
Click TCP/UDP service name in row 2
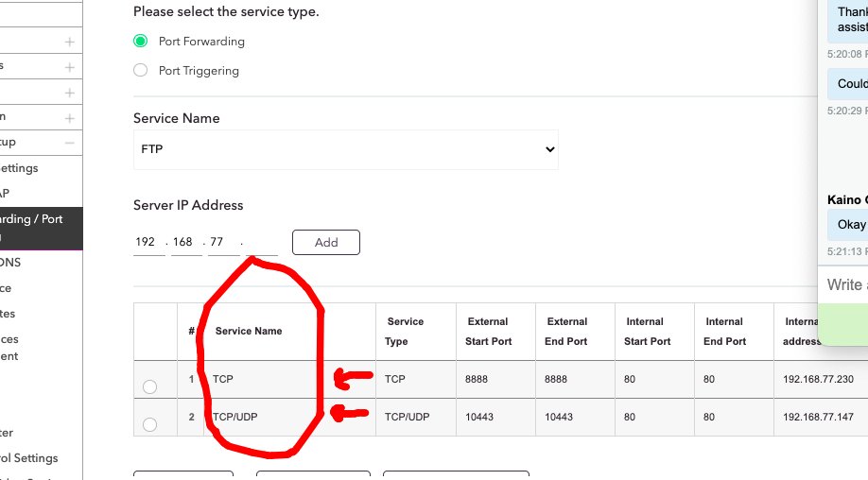[x=235, y=417]
